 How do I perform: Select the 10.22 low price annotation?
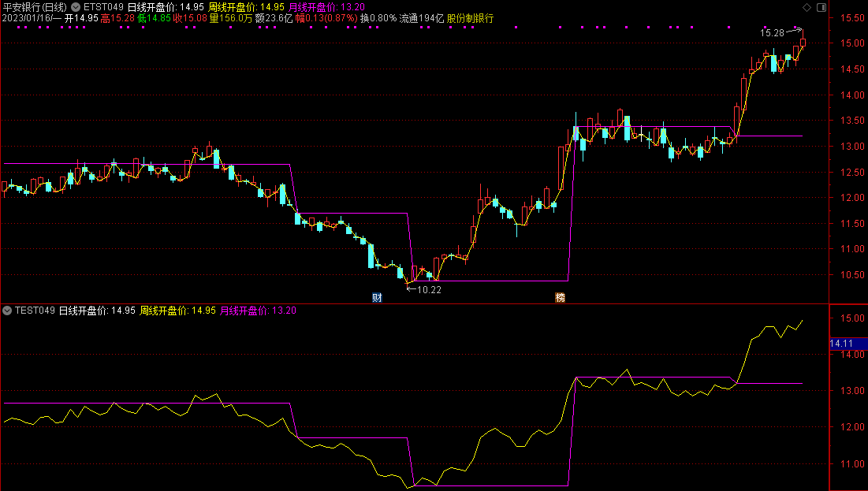pyautogui.click(x=429, y=289)
